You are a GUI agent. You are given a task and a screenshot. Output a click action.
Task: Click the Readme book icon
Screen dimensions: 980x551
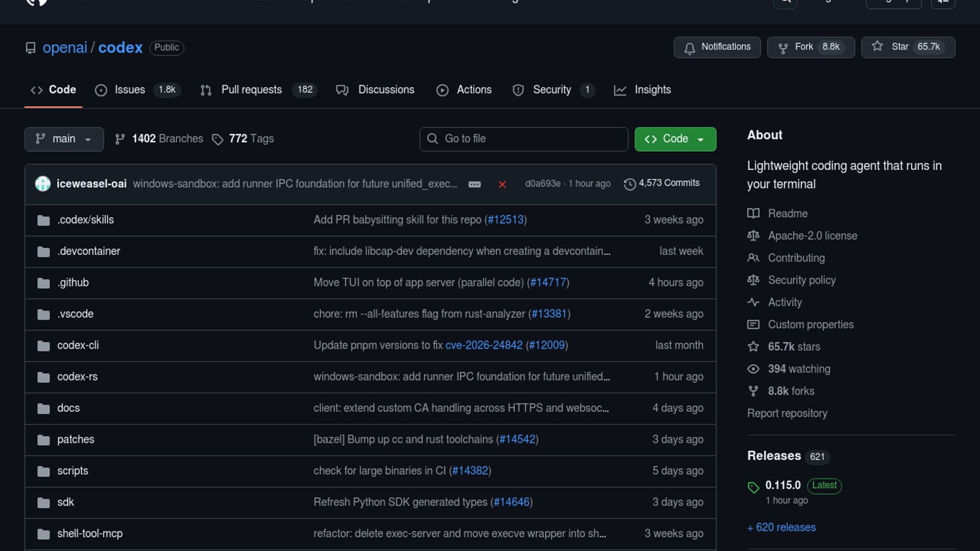pyautogui.click(x=753, y=213)
